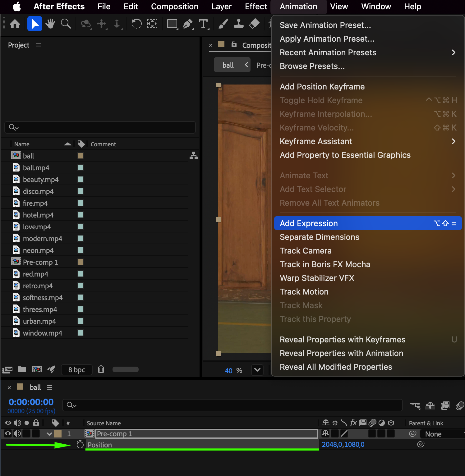The height and width of the screenshot is (476, 465).
Task: Select the Type text tool
Action: pos(203,24)
